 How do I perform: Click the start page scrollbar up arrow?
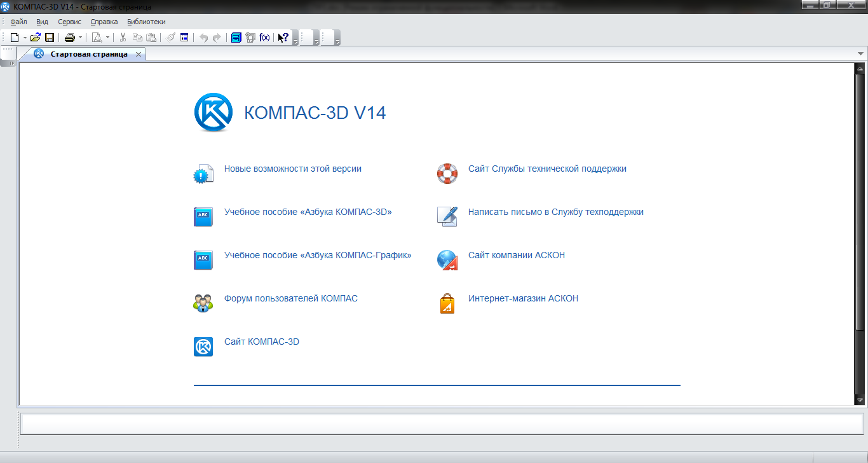(860, 69)
